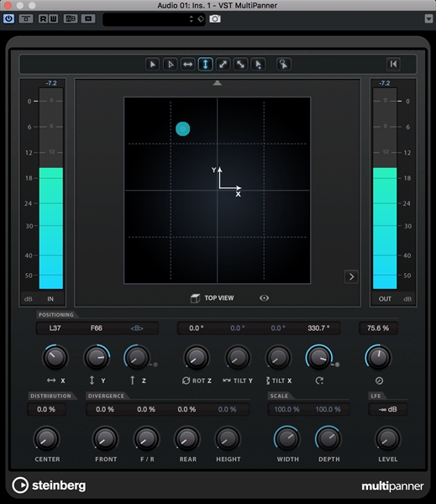Screen dimensions: 436x504
Task: Select diagonal up-right movement tool
Action: (223, 65)
